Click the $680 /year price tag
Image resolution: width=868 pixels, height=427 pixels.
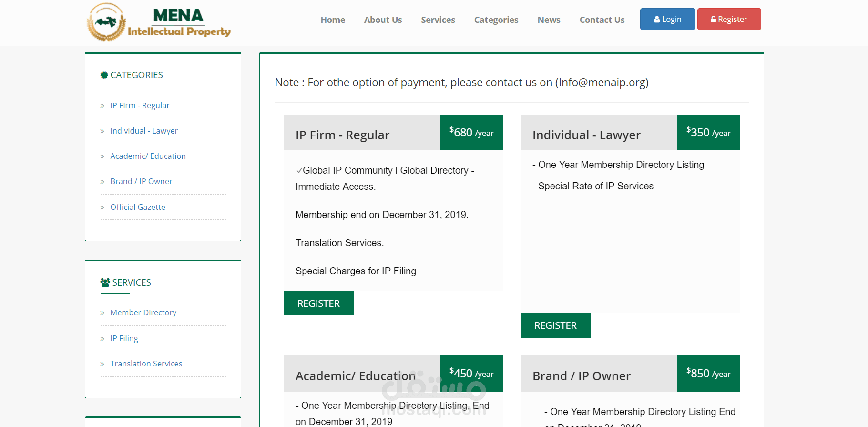click(x=471, y=132)
